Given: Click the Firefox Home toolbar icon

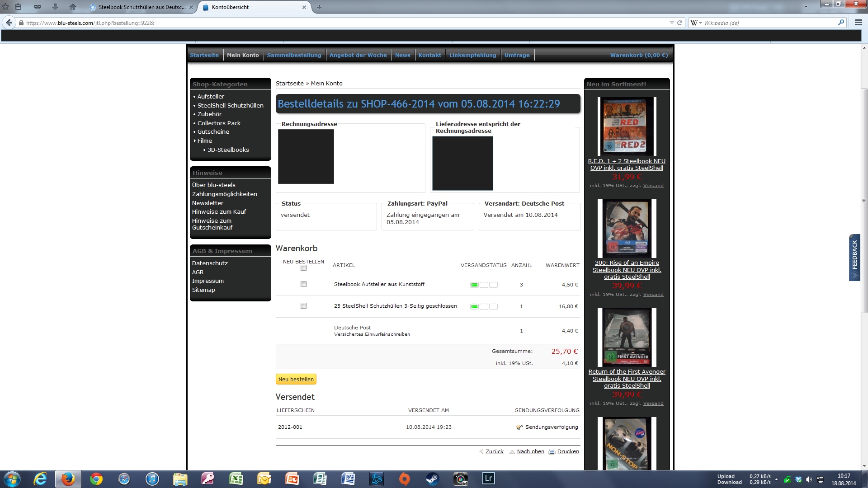Looking at the screenshot, I should [x=72, y=7].
